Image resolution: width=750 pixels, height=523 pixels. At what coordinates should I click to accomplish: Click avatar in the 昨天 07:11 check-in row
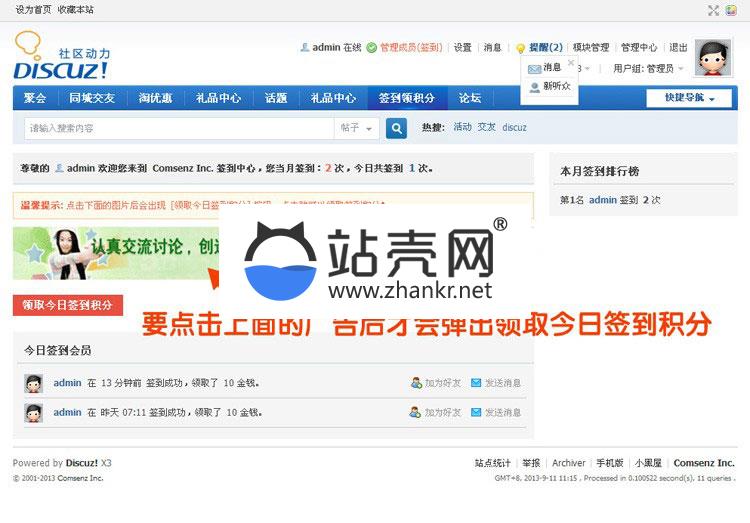33,413
